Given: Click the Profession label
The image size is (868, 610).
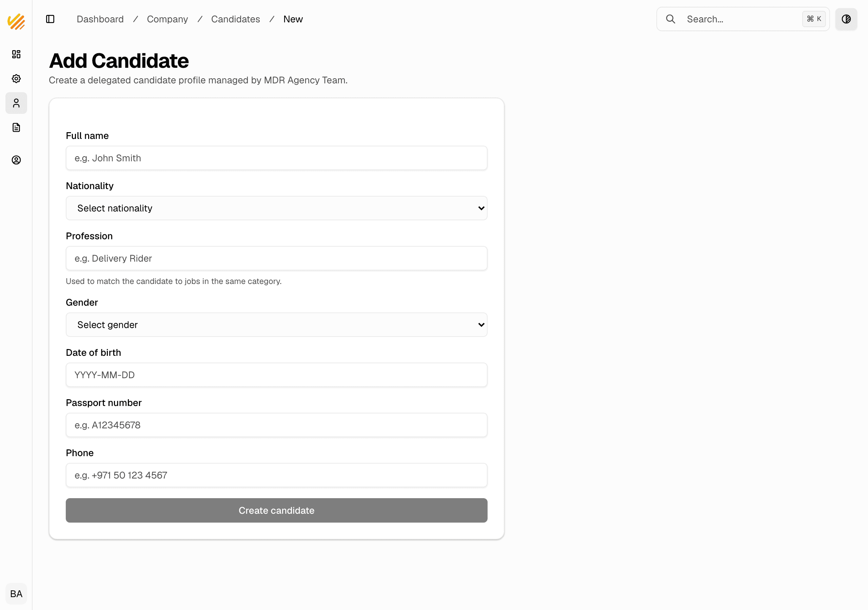Looking at the screenshot, I should [x=89, y=236].
